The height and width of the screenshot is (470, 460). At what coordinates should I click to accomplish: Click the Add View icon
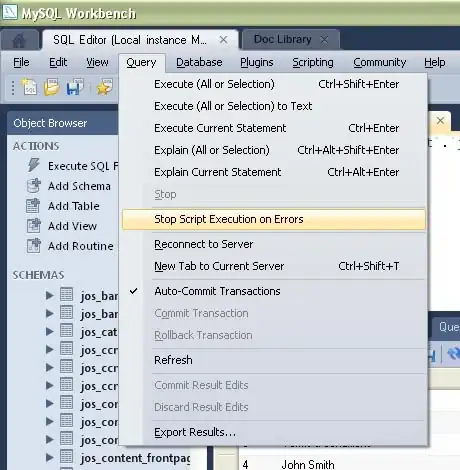tap(34, 226)
